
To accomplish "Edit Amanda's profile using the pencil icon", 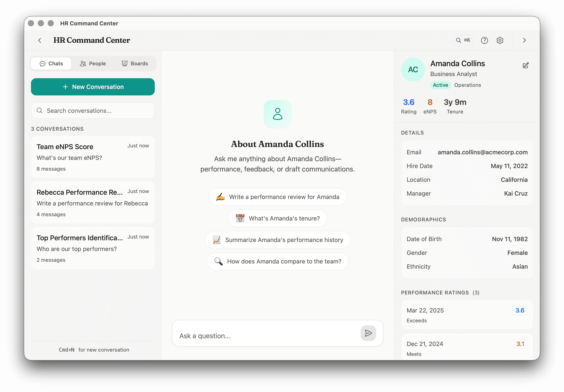I will coord(526,65).
